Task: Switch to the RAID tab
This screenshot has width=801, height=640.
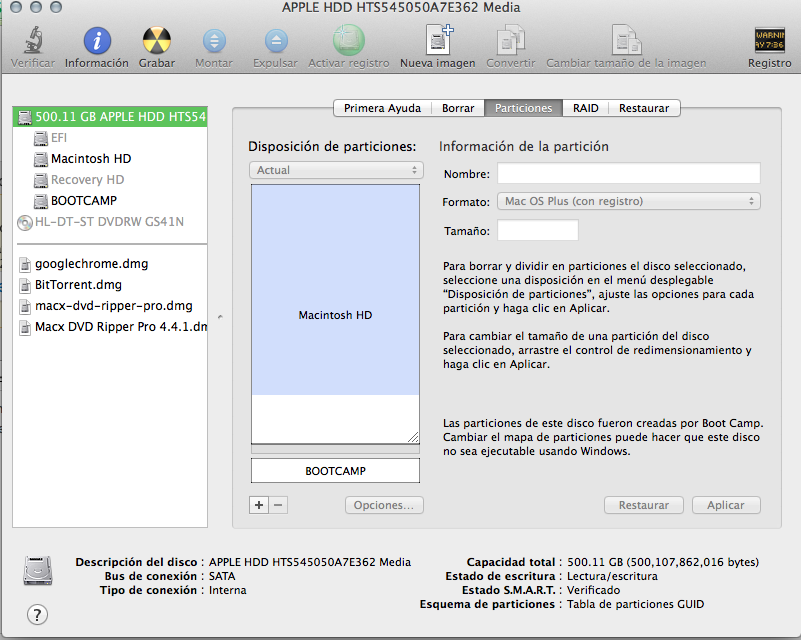Action: pos(585,108)
